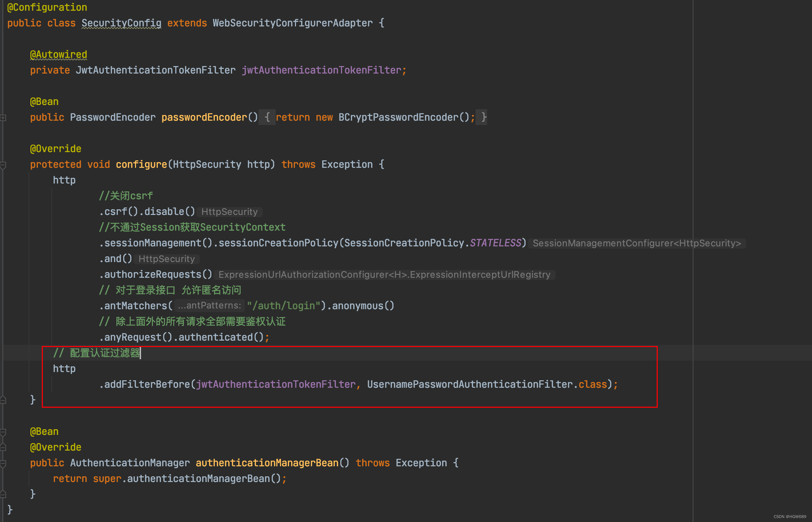Viewport: 812px width, 522px height.
Task: Click the comment 除上面外的所有请求全部需要鉴权认证
Action: coord(192,321)
